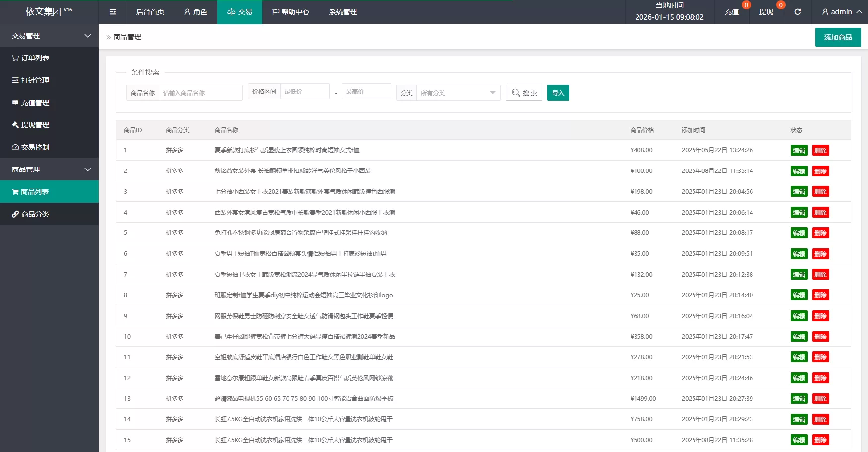Open the 系统管理 menu
The image size is (868, 452).
coord(343,12)
